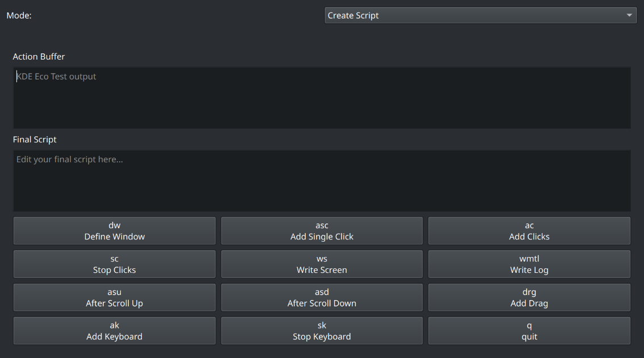
Task: Click the Write Log button
Action: [529, 264]
